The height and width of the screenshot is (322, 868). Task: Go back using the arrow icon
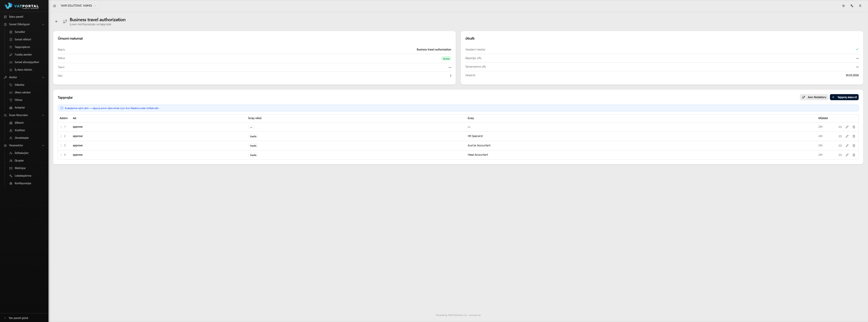pos(57,21)
